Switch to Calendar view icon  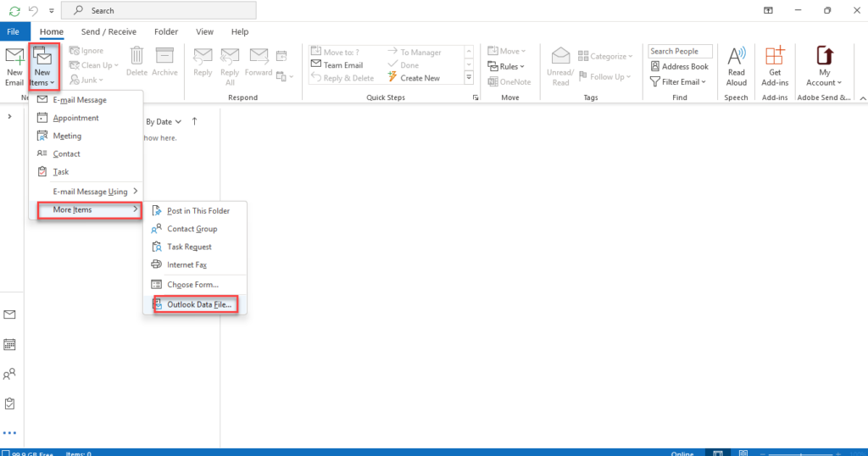(x=9, y=344)
